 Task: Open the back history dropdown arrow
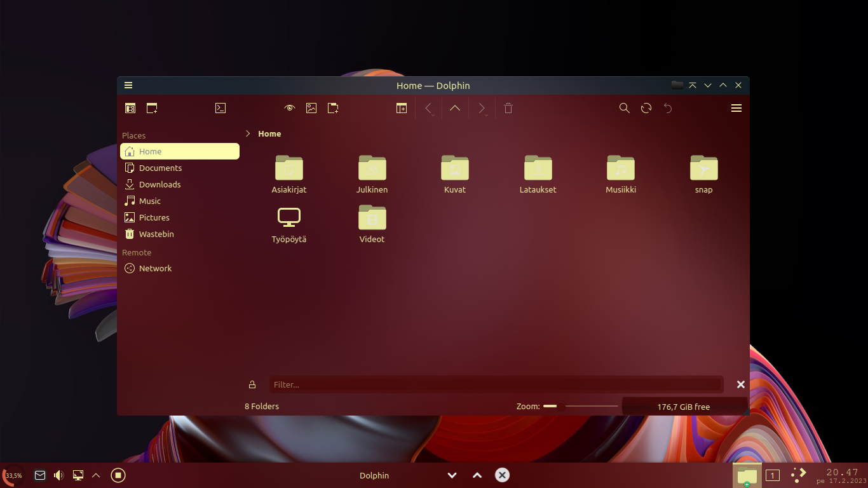coord(433,115)
